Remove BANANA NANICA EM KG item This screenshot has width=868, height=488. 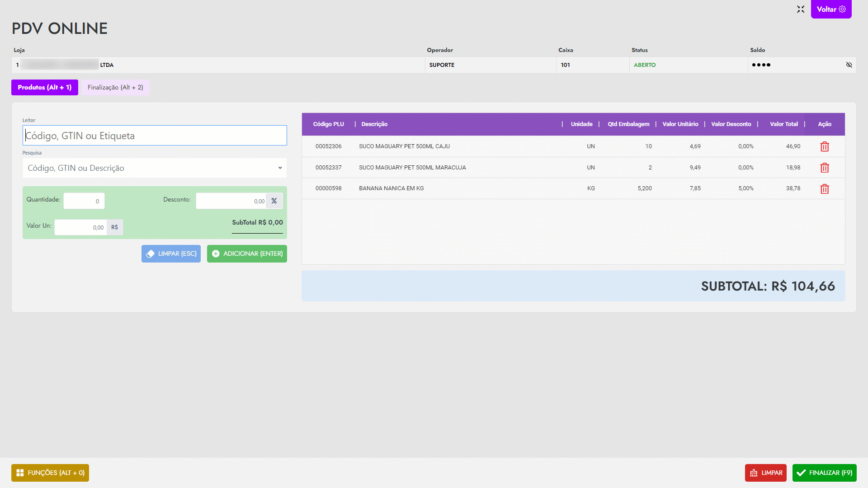pyautogui.click(x=825, y=189)
